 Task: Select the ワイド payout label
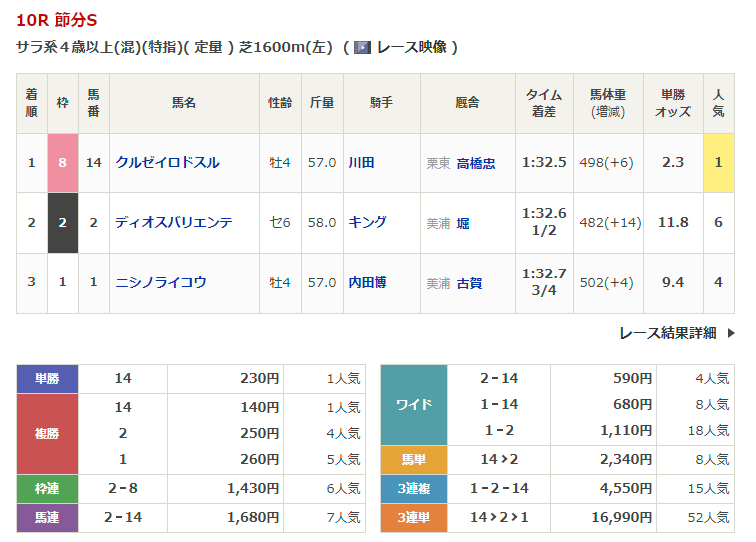(x=414, y=405)
